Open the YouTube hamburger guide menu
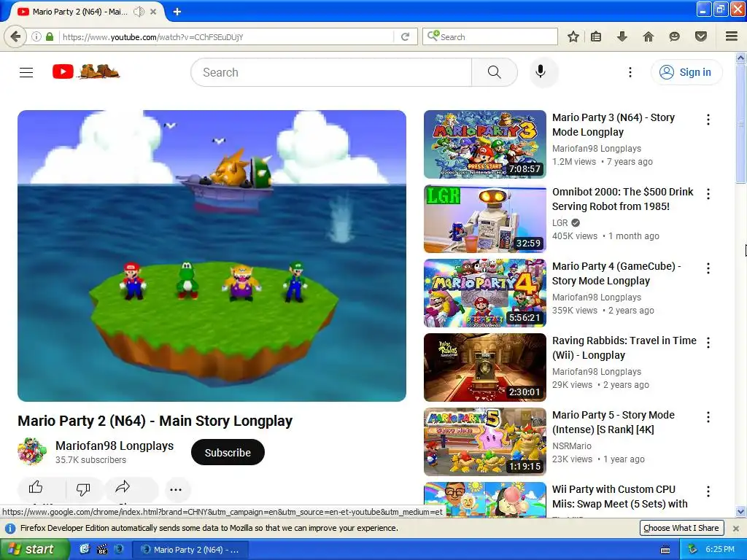 point(26,72)
